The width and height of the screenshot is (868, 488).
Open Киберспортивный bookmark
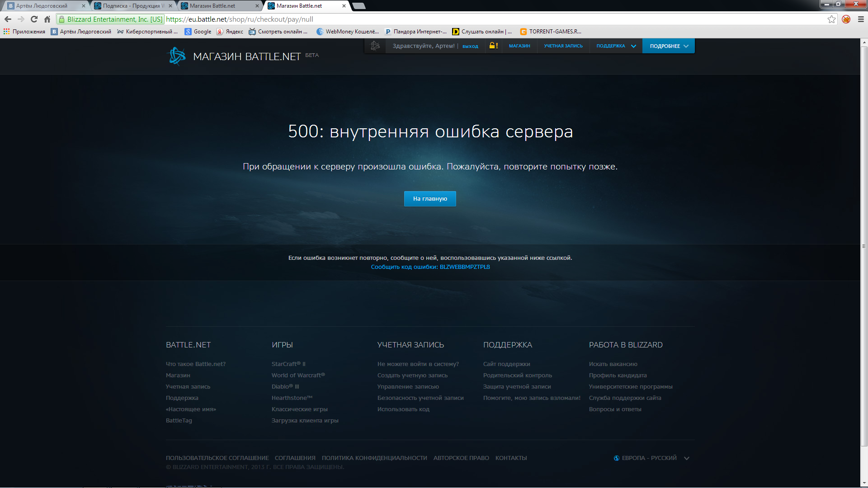[147, 32]
